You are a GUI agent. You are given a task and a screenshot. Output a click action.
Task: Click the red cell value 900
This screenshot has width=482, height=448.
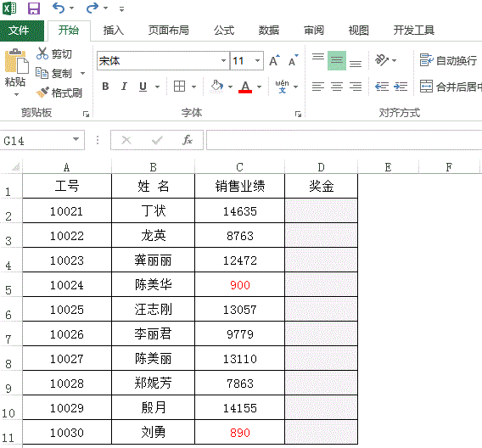pyautogui.click(x=240, y=285)
